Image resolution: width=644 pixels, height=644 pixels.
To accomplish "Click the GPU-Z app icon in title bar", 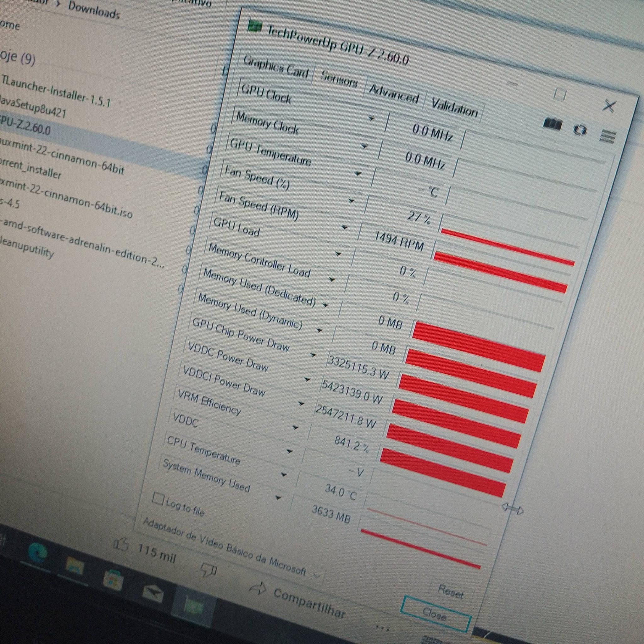I will (255, 27).
